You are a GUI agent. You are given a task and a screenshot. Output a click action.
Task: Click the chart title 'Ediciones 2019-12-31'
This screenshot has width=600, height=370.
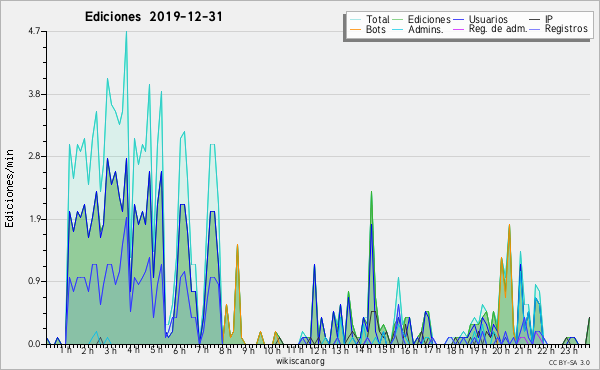tap(153, 17)
